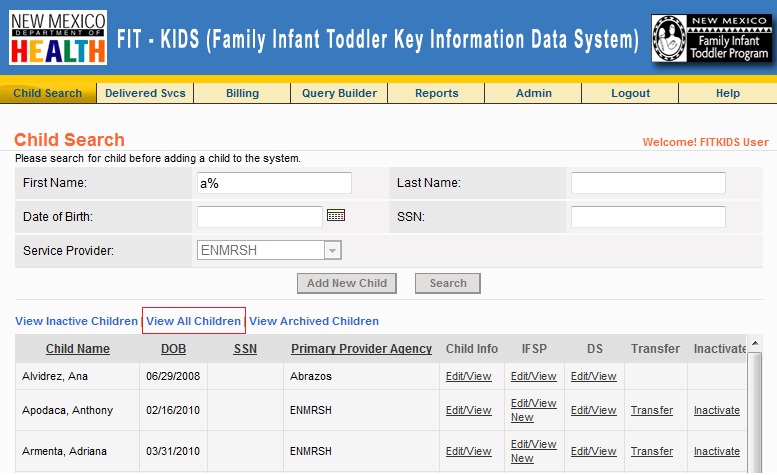The image size is (777, 475).
Task: Open DS Edit/View for Apodaca, Anthony
Action: coord(594,411)
